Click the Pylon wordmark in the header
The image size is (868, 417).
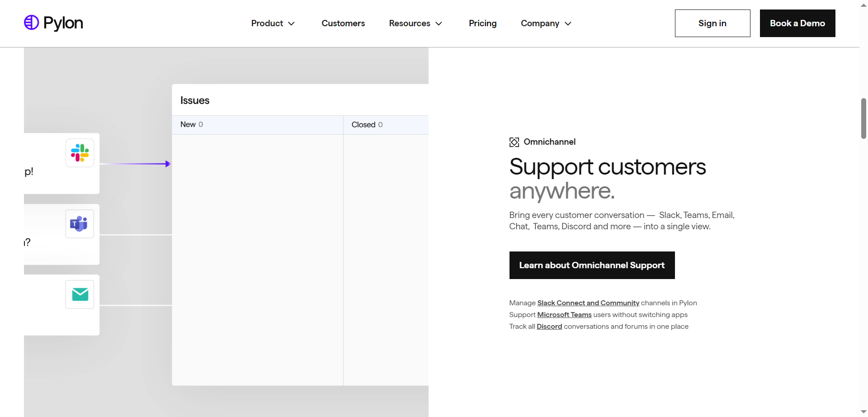point(63,23)
